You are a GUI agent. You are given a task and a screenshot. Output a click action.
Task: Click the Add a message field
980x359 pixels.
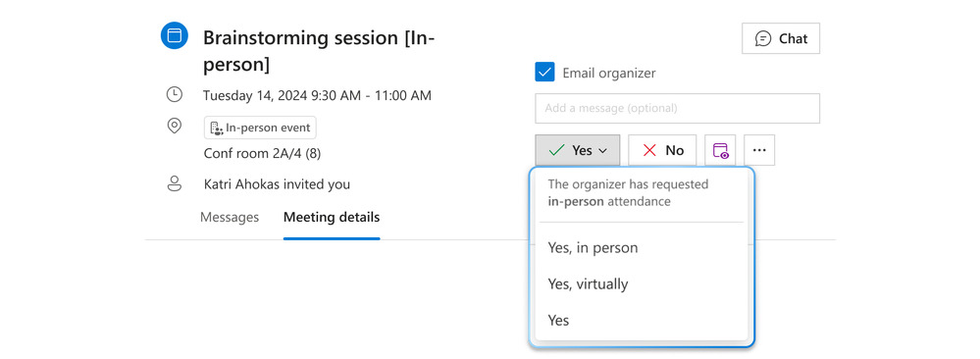click(678, 108)
